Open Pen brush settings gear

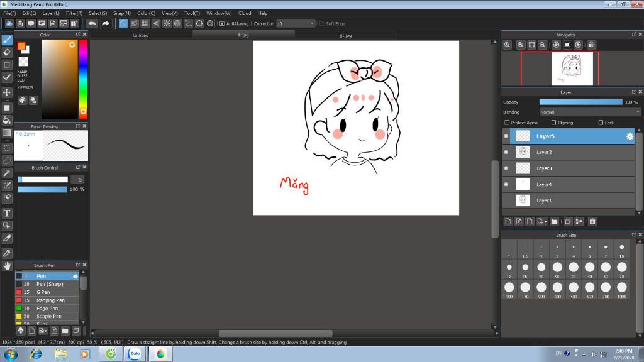point(75,277)
